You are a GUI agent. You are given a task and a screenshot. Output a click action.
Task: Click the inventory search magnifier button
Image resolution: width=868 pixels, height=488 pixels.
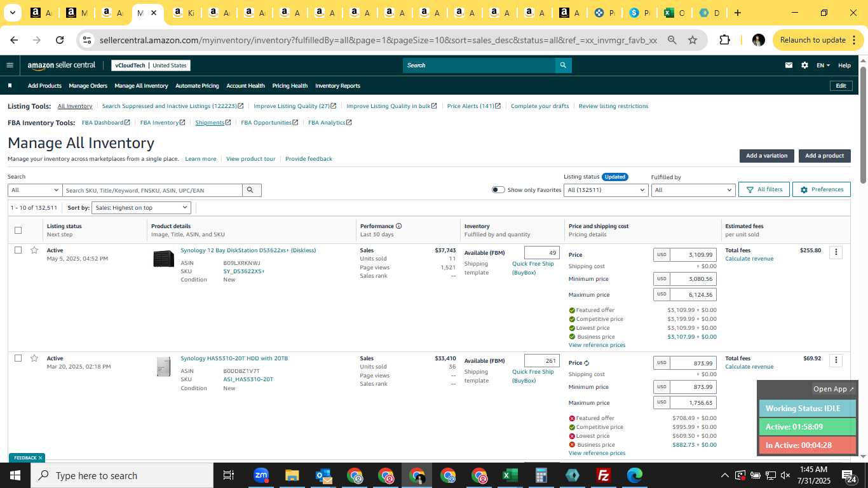[x=252, y=190]
